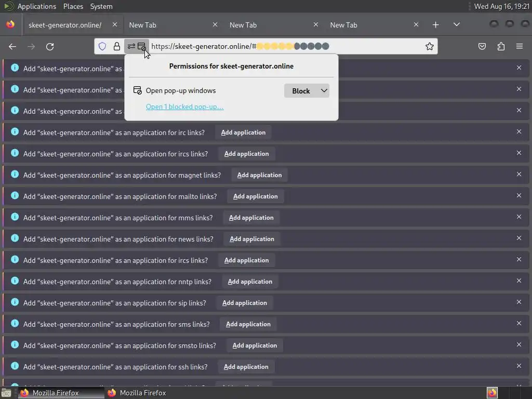Add application for mailto links
This screenshot has height=399, width=532.
click(x=255, y=196)
